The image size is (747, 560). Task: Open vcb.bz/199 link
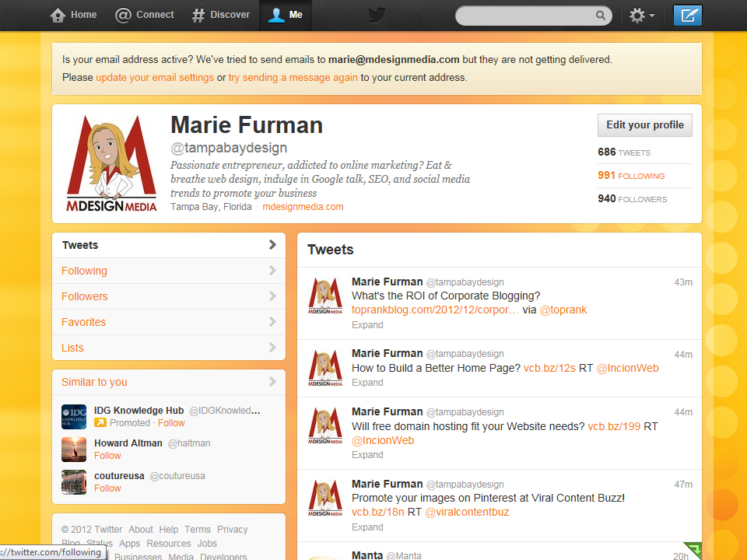[614, 426]
